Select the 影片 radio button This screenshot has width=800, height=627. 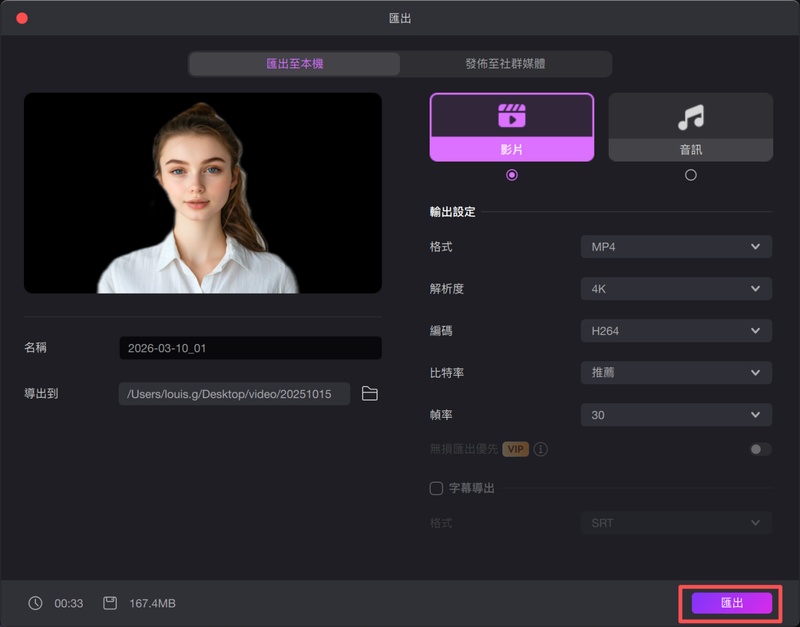[512, 175]
